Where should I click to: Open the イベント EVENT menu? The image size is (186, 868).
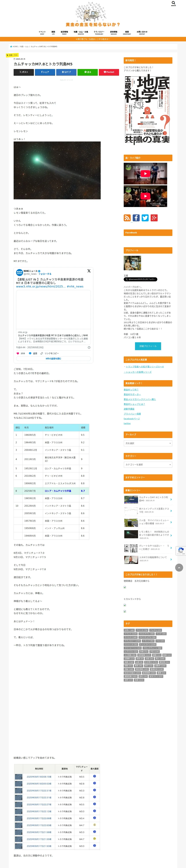pos(42,33)
